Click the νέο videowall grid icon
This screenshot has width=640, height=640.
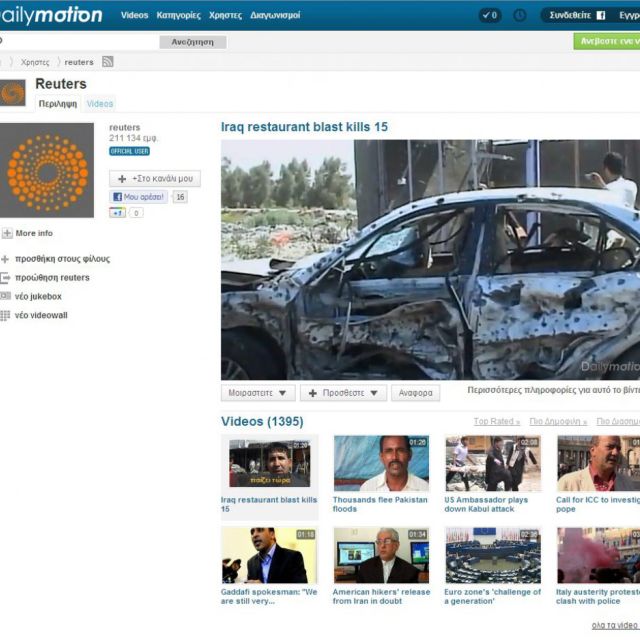[x=5, y=315]
